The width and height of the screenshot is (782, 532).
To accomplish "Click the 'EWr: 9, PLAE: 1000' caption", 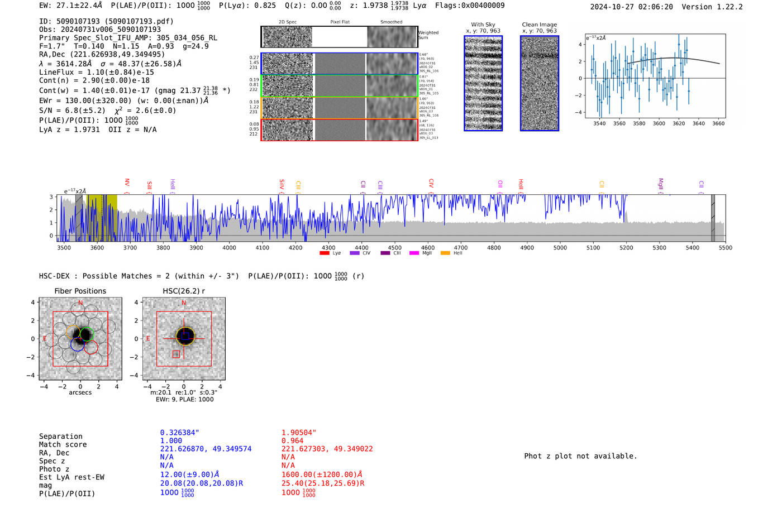I will click(x=185, y=400).
